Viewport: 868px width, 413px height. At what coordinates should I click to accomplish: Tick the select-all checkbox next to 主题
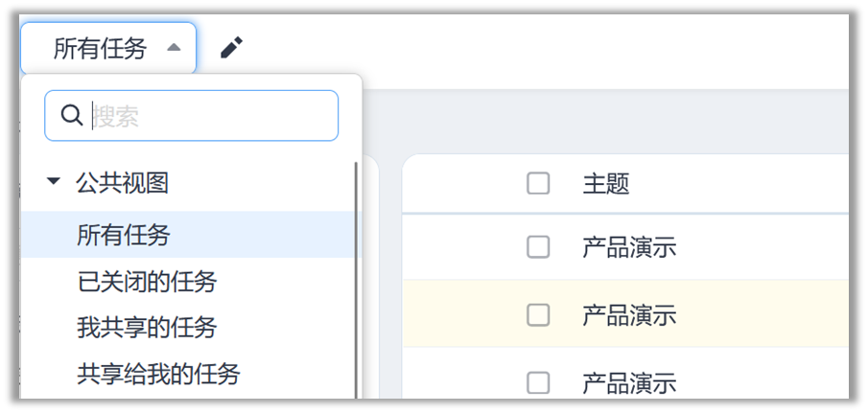point(538,183)
